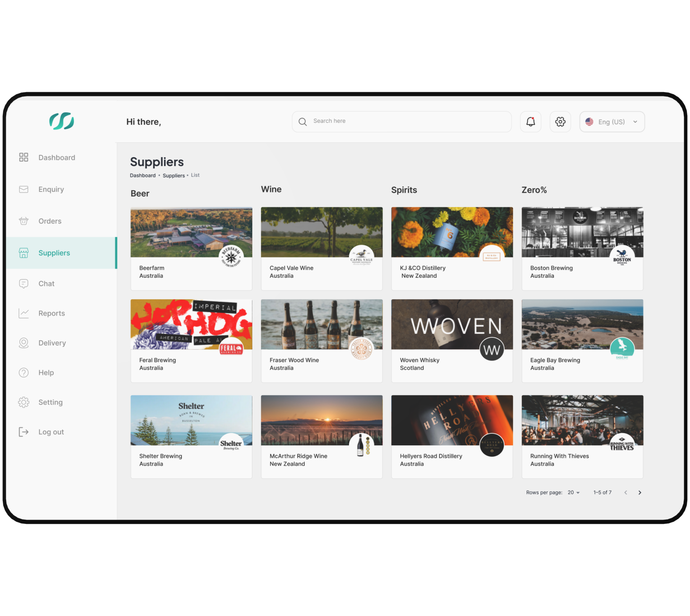Click the Chat bubble icon
This screenshot has height=616, width=690.
[24, 284]
